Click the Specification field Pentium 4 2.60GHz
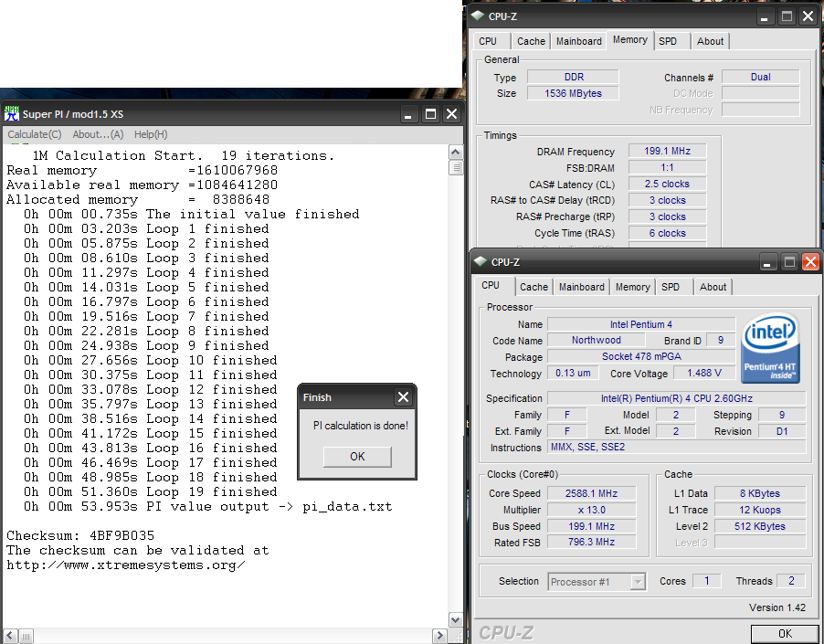 pos(676,398)
